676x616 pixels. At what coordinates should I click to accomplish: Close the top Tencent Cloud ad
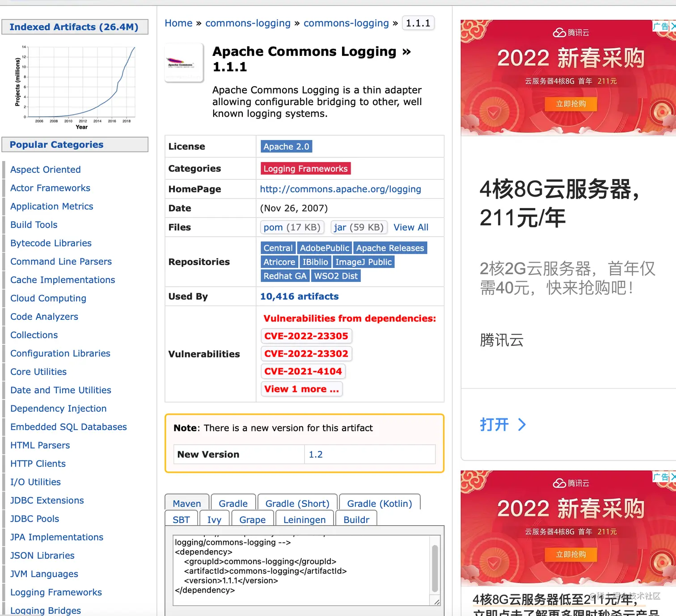pyautogui.click(x=673, y=26)
